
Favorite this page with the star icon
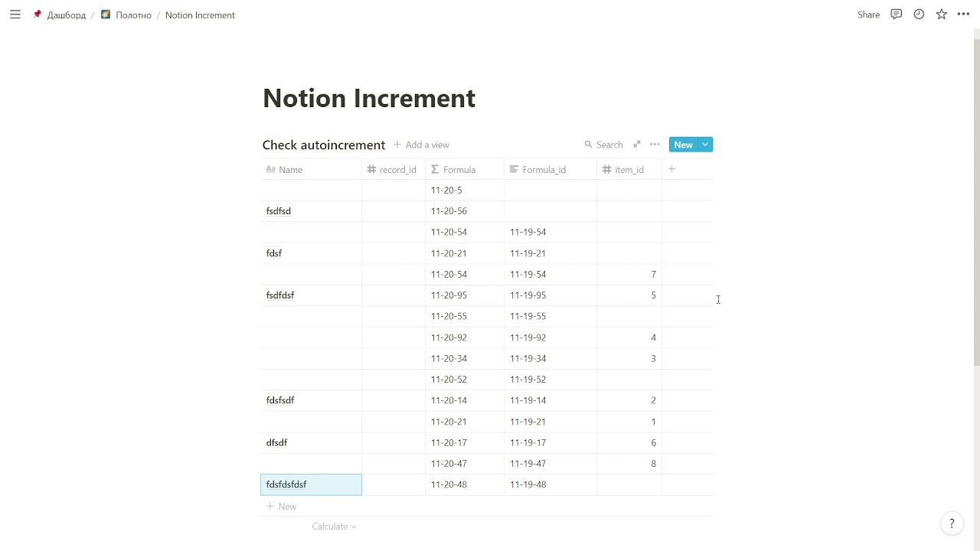941,15
